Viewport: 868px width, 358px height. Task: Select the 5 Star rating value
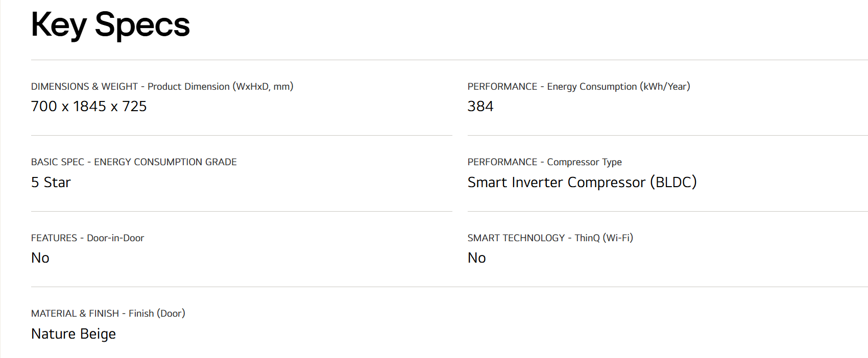[x=51, y=182]
